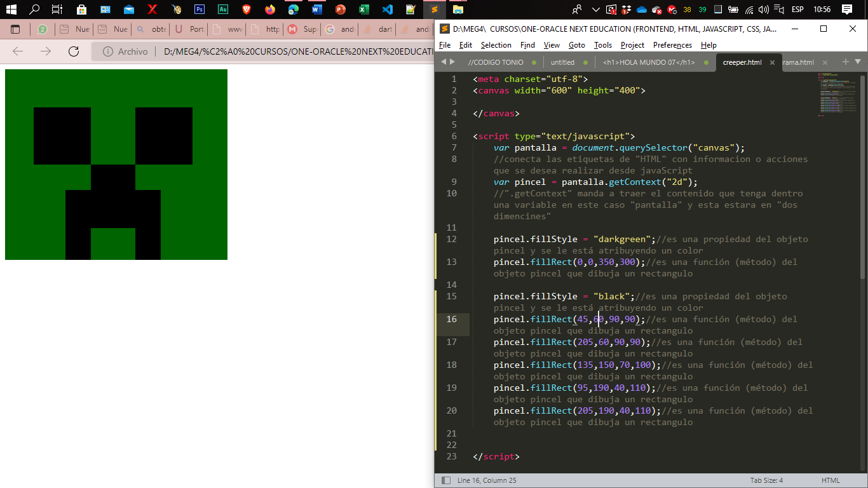Open Adobe Audition from the taskbar
868x488 pixels.
click(222, 10)
